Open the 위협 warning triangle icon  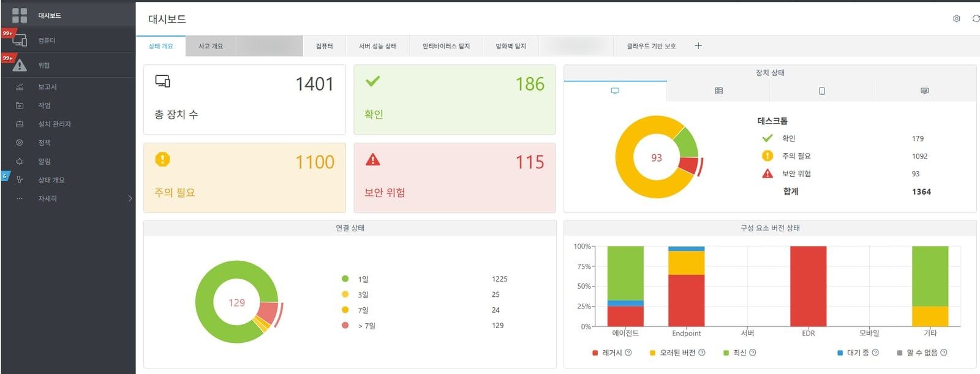point(20,65)
